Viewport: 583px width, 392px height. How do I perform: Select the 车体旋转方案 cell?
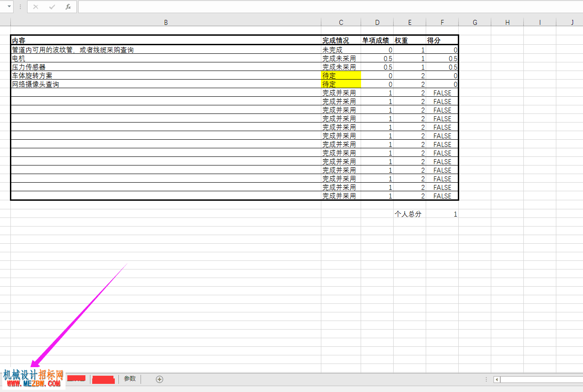[166, 76]
